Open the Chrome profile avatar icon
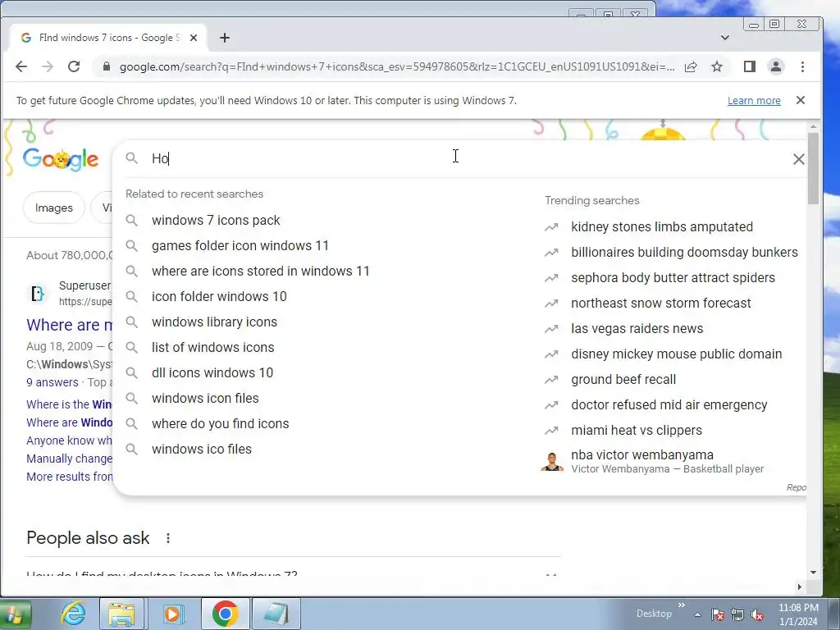This screenshot has width=840, height=630. pos(776,66)
